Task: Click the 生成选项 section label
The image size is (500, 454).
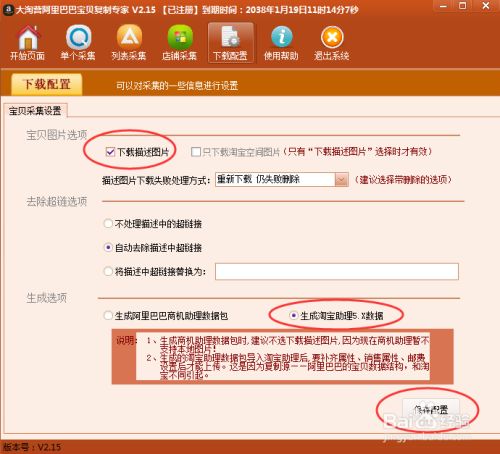Action: pyautogui.click(x=47, y=298)
